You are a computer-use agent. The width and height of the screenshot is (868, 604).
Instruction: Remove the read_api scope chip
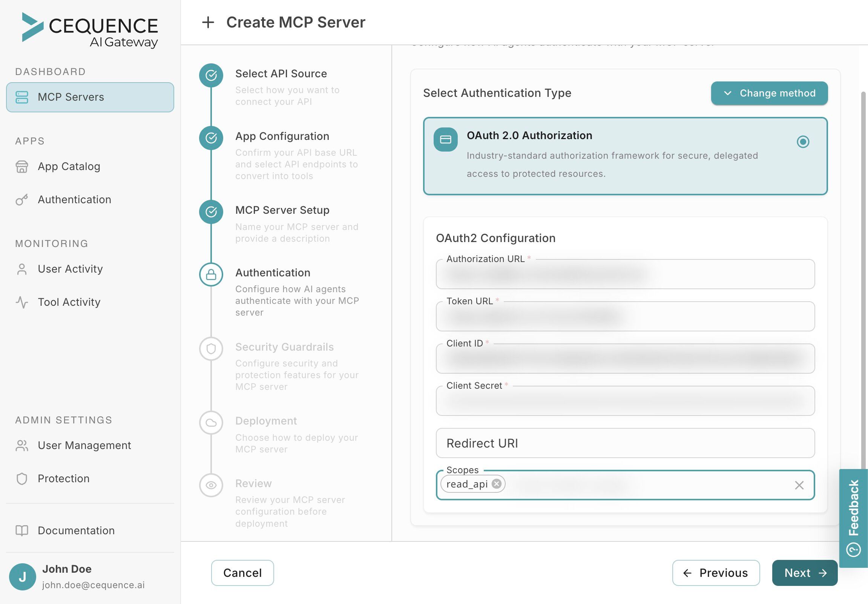(x=496, y=484)
